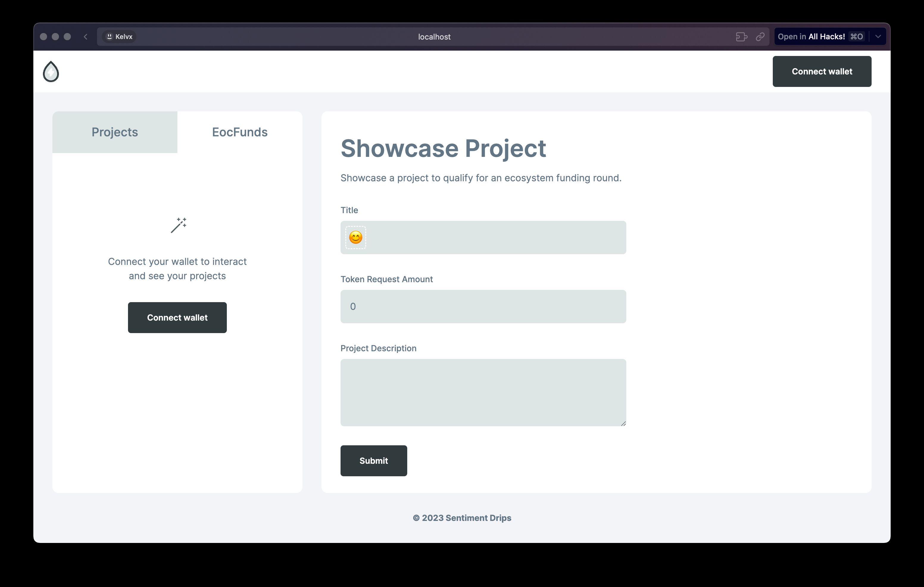Image resolution: width=924 pixels, height=587 pixels.
Task: Expand the Open in dropdown chevron
Action: [x=878, y=37]
